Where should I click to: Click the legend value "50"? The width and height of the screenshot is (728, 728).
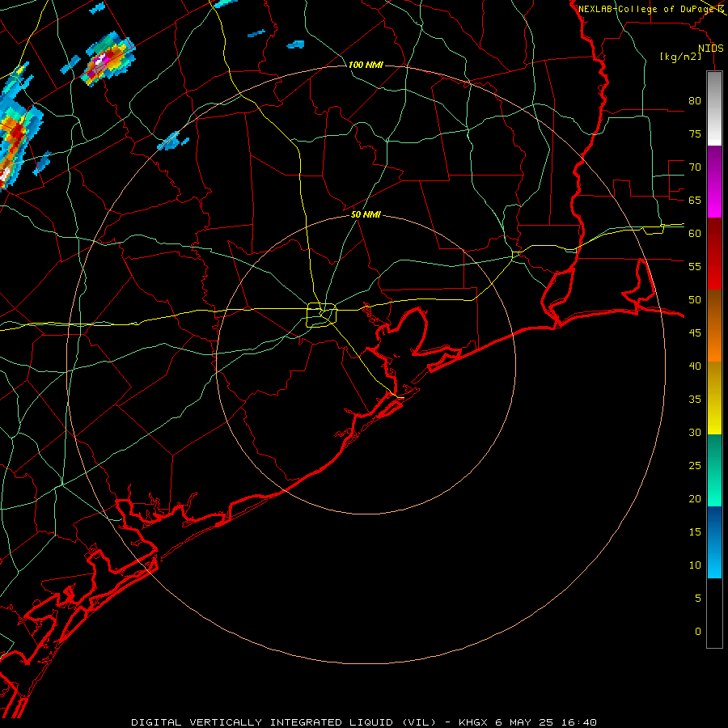695,300
